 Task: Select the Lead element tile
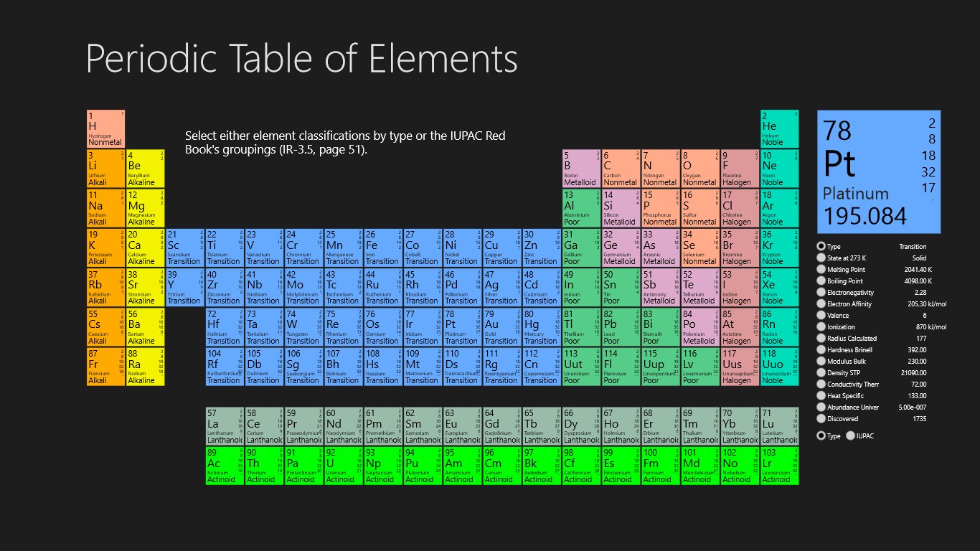621,327
